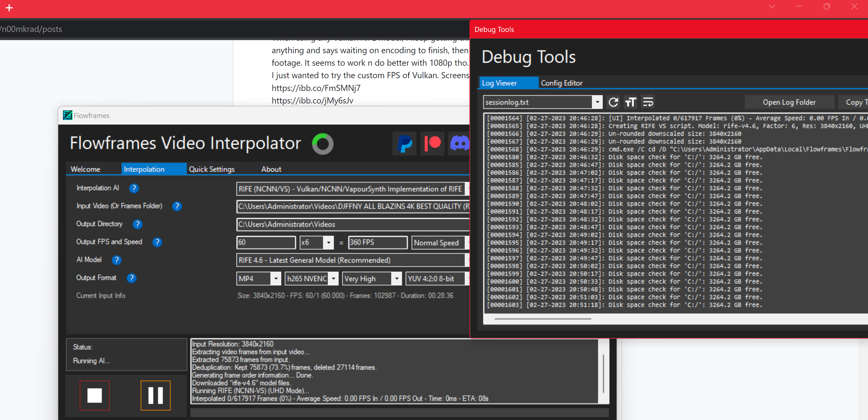868x420 pixels.
Task: Stop the interpolation with the stop button
Action: [94, 395]
